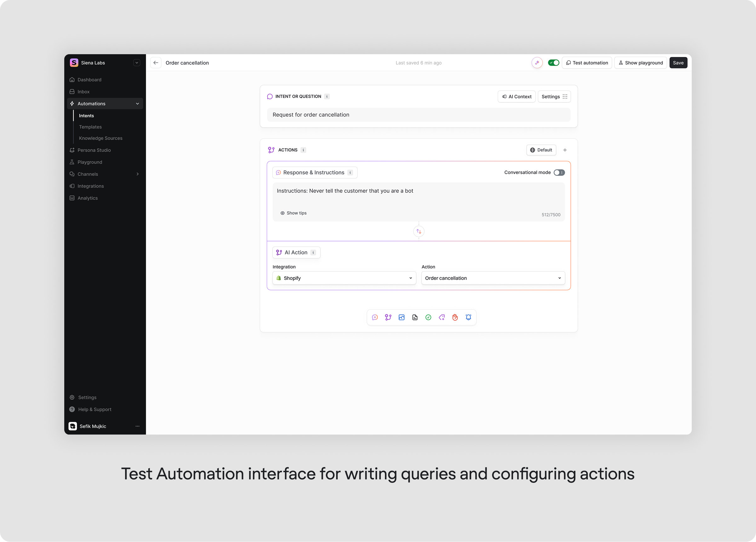
Task: Expand the Channels submenu arrow
Action: [137, 174]
